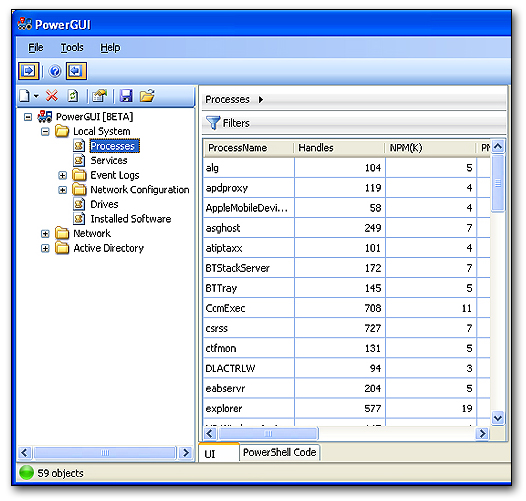The width and height of the screenshot is (526, 501).
Task: Click the forward arrow toolbar button
Action: click(x=29, y=71)
